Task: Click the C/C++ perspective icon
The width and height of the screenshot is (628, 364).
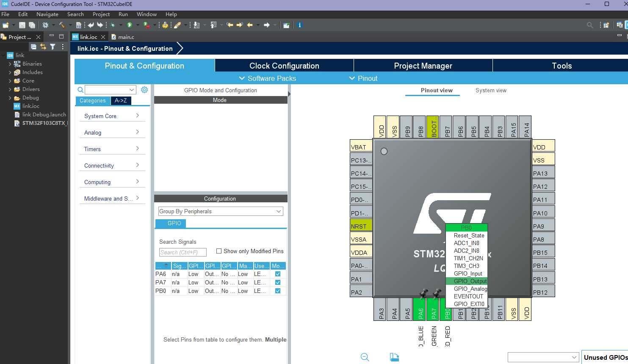Action: (x=620, y=25)
